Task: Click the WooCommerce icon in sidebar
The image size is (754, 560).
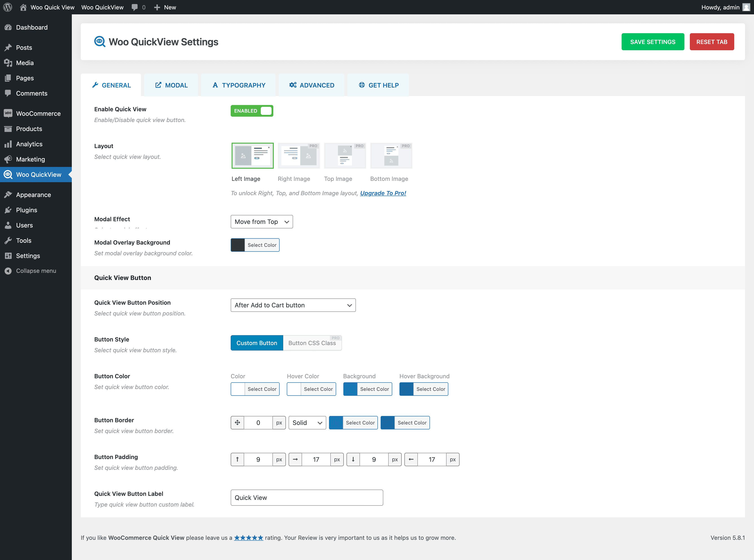Action: (x=8, y=113)
